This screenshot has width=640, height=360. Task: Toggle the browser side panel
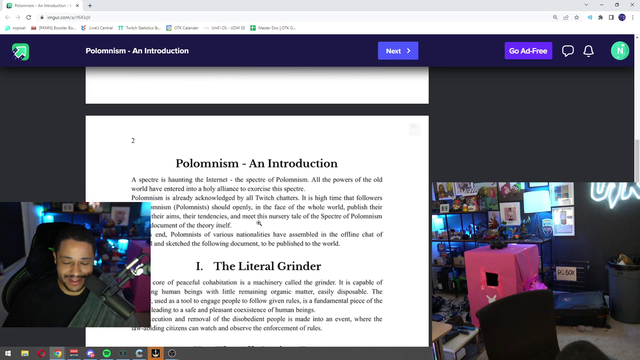point(611,18)
